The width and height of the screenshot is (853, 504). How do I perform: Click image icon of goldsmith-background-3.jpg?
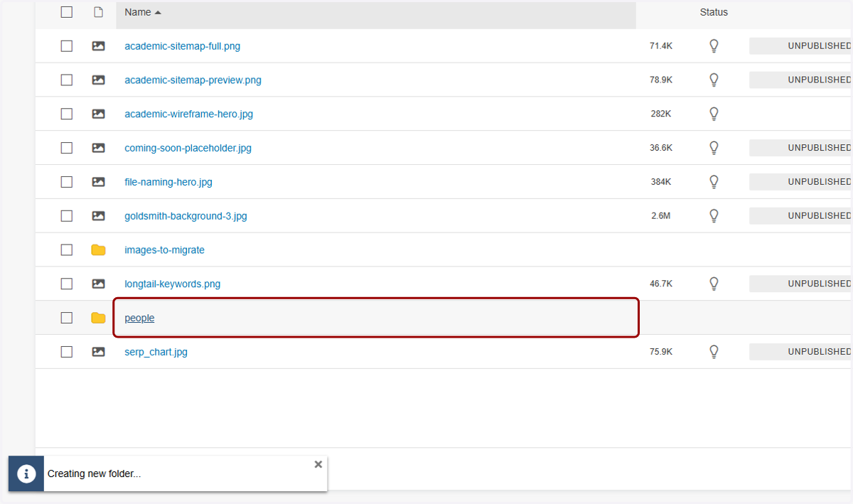98,216
